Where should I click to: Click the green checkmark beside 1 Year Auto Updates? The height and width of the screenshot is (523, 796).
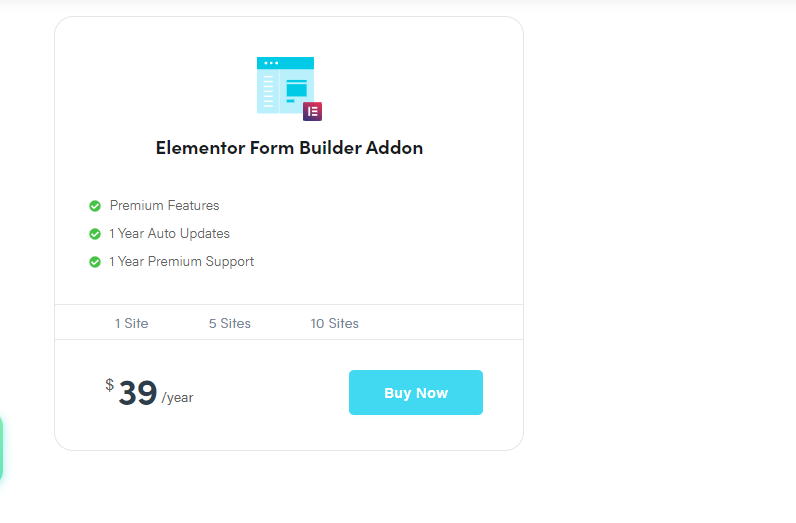click(95, 234)
